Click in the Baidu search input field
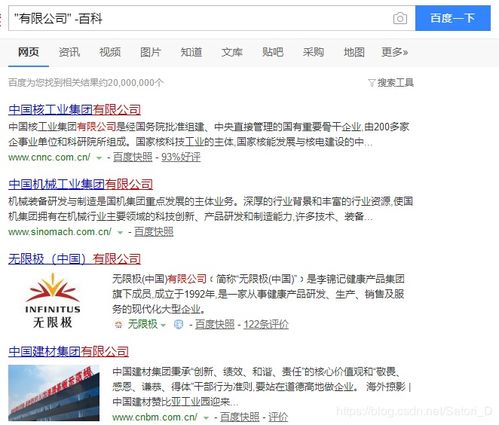Screen dimensions: 499x425 (200, 18)
